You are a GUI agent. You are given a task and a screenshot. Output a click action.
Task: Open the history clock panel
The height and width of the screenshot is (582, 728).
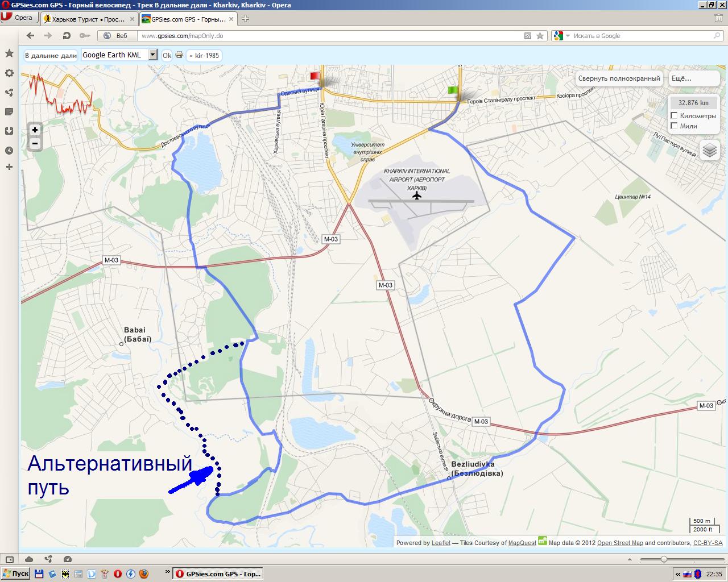point(9,151)
